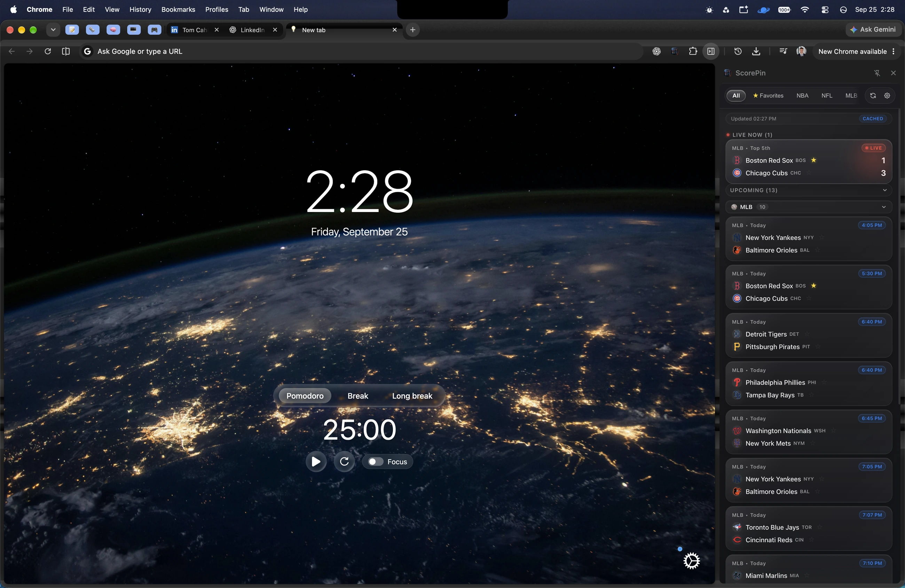Close the ScorePin side panel
The width and height of the screenshot is (905, 588).
[x=893, y=73]
